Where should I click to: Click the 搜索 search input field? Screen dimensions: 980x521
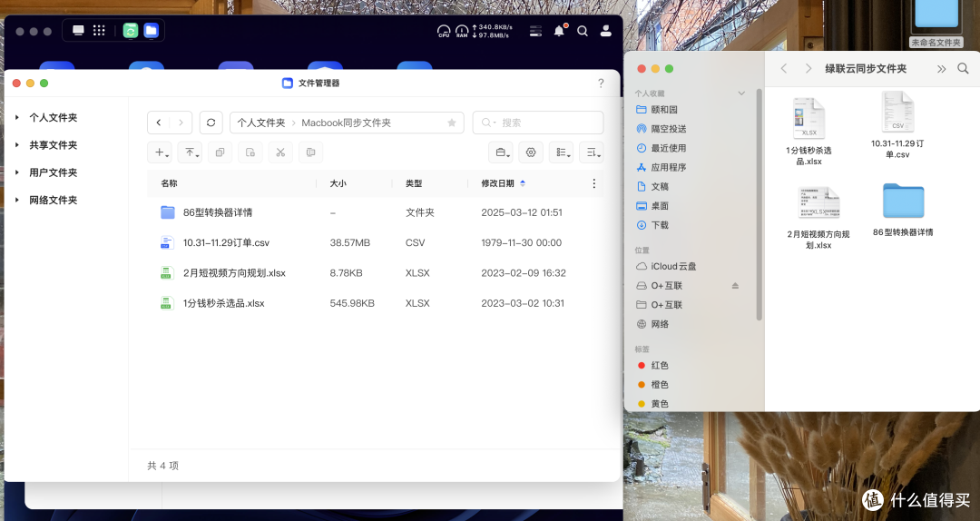(538, 123)
